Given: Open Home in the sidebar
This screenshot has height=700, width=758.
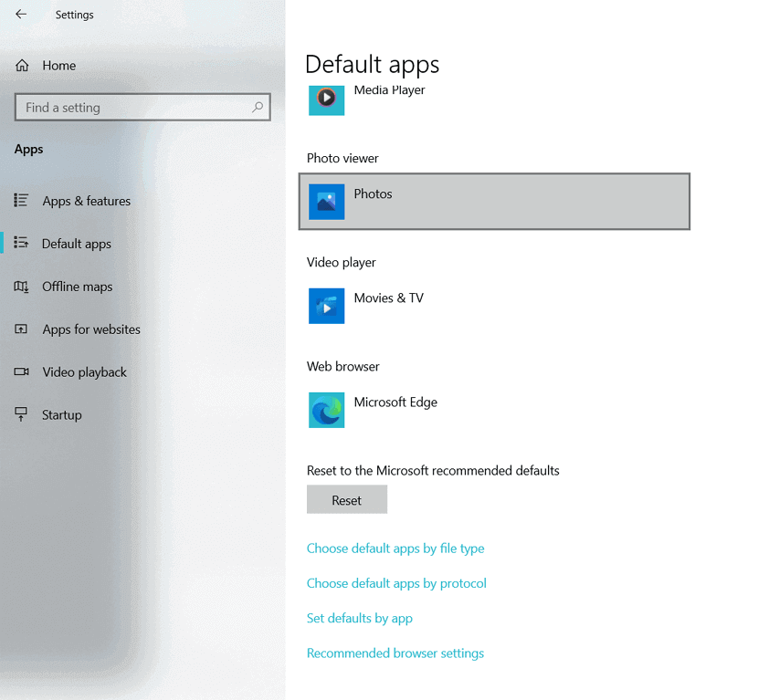Looking at the screenshot, I should (x=59, y=66).
